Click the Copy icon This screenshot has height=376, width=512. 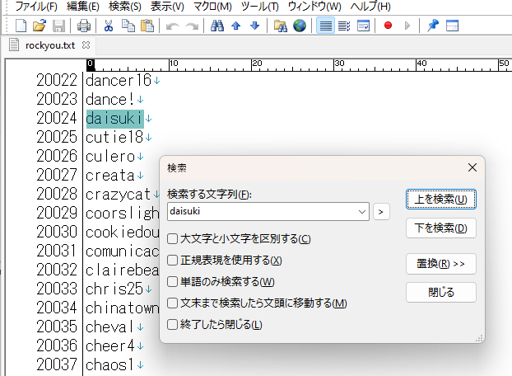pyautogui.click(x=128, y=26)
